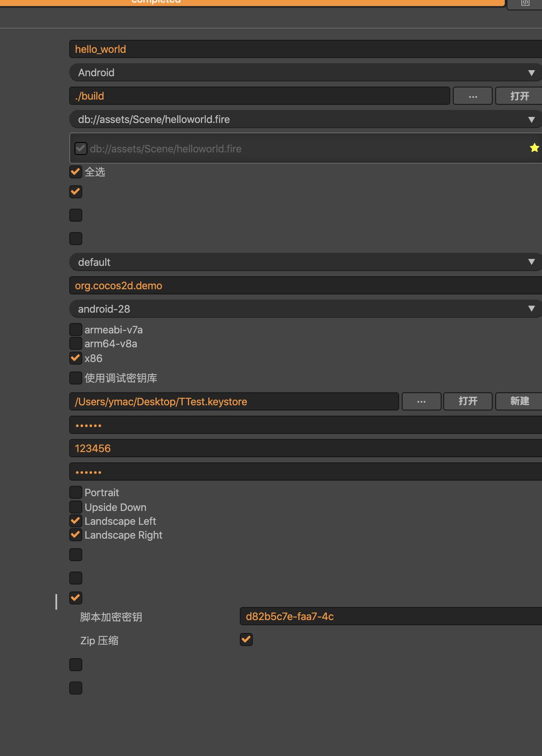The width and height of the screenshot is (542, 756).
Task: Click the 脚本加密密钥 label text
Action: click(x=111, y=617)
